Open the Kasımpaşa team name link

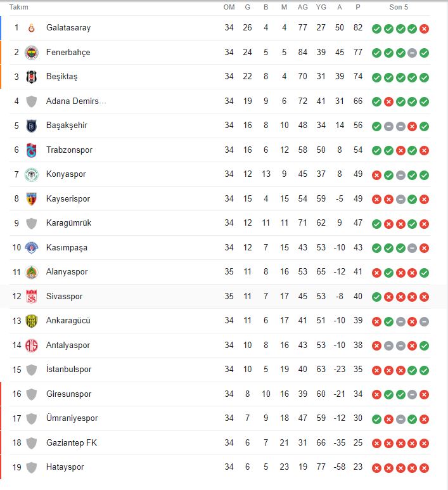tap(67, 248)
